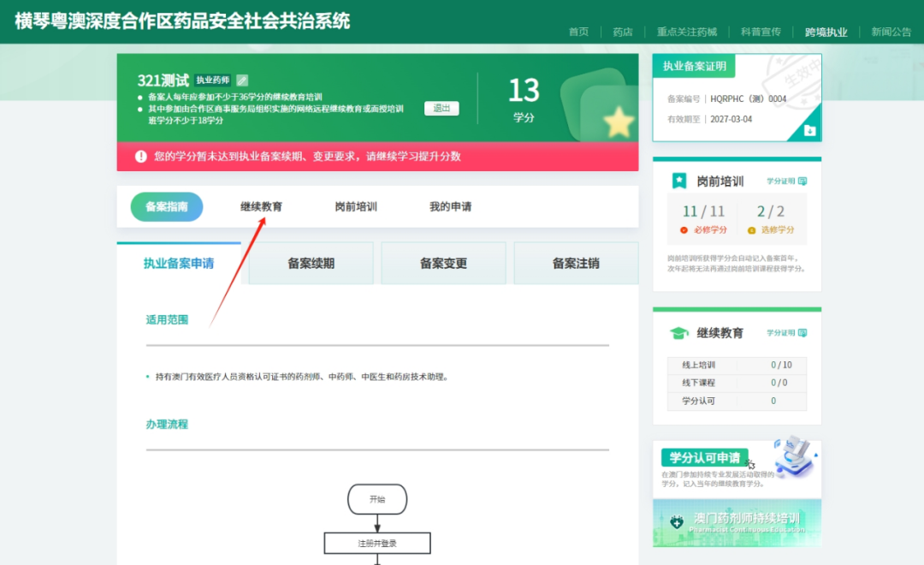This screenshot has width=924, height=565.
Task: Open the 备案注销 tab
Action: coord(575,263)
